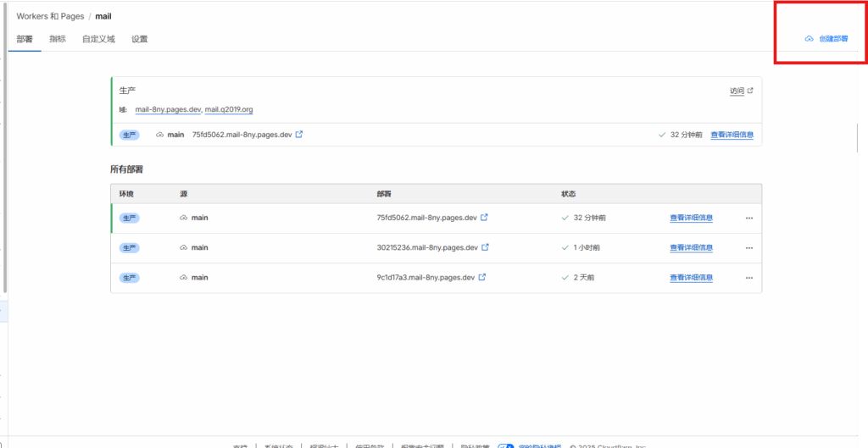The image size is (868, 448).
Task: Click external link icon beside 30215236.mail-8ny.pages.dev
Action: 485,247
